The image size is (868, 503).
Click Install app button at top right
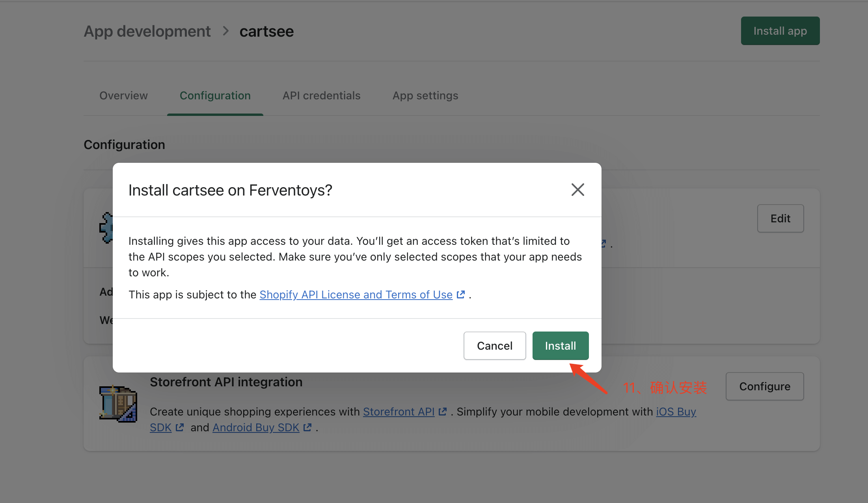(x=780, y=31)
